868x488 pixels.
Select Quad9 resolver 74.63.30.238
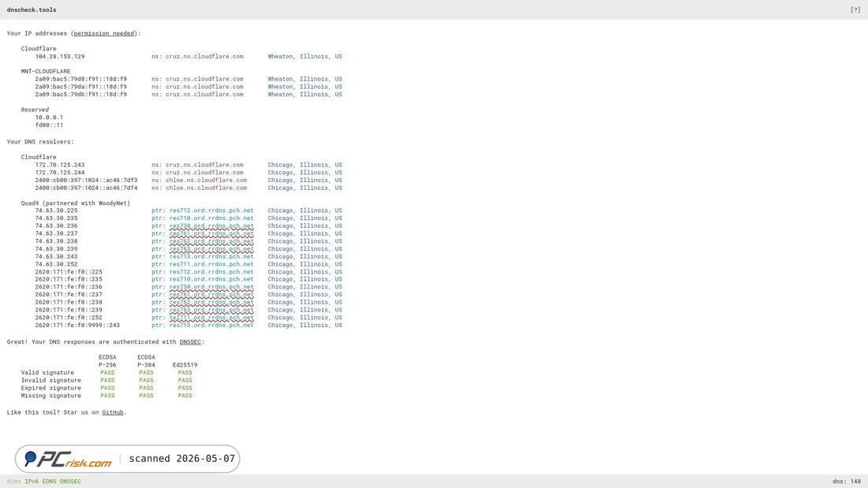tap(57, 242)
